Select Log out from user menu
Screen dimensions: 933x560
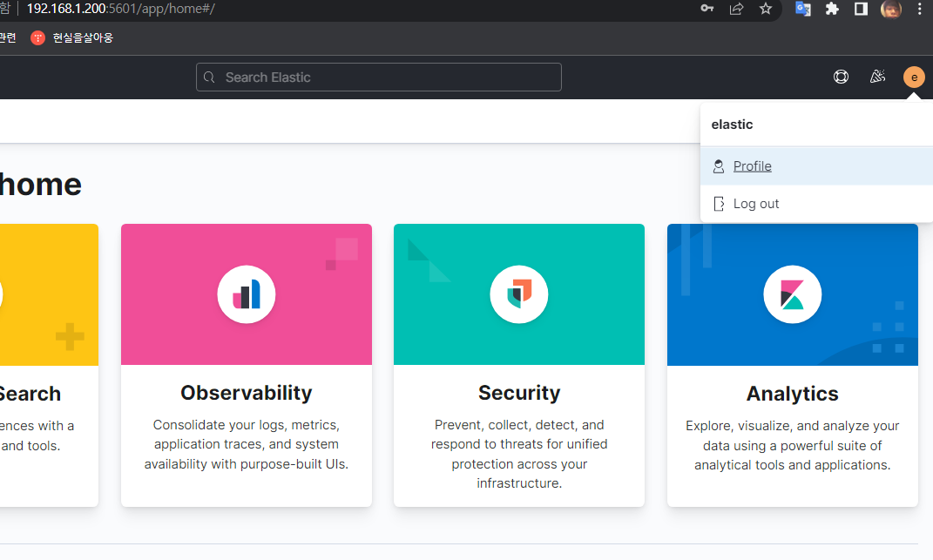(816, 204)
